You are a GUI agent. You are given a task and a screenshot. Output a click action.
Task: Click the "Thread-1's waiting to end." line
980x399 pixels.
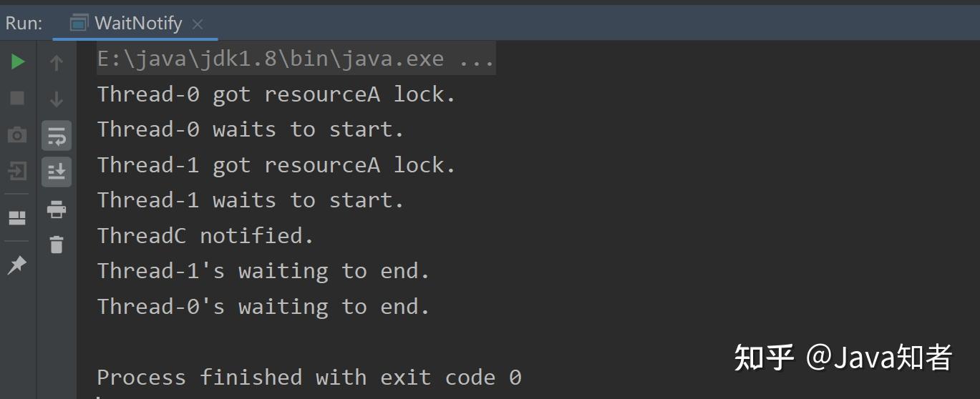263,271
